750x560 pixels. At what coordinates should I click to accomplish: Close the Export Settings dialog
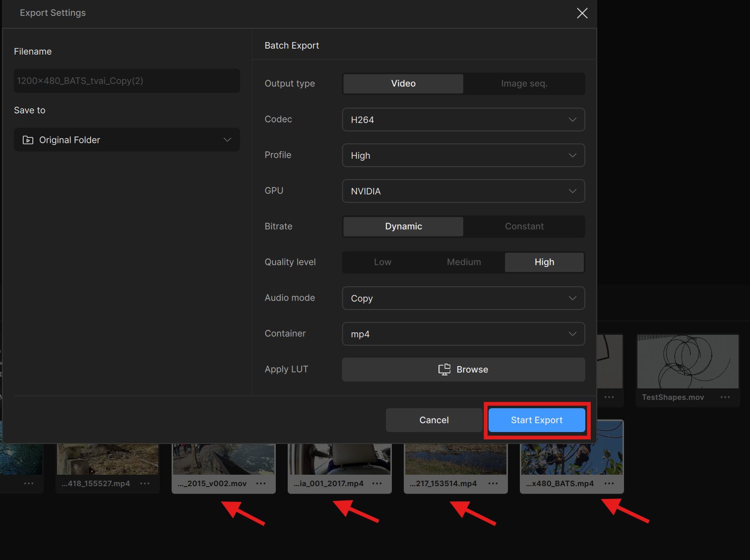click(x=582, y=13)
